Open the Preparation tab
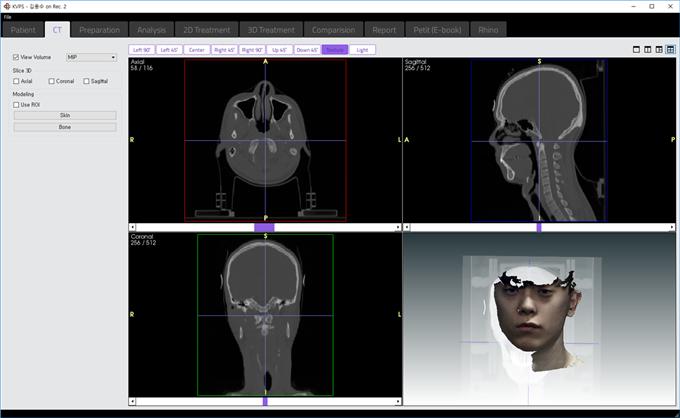 pyautogui.click(x=99, y=30)
